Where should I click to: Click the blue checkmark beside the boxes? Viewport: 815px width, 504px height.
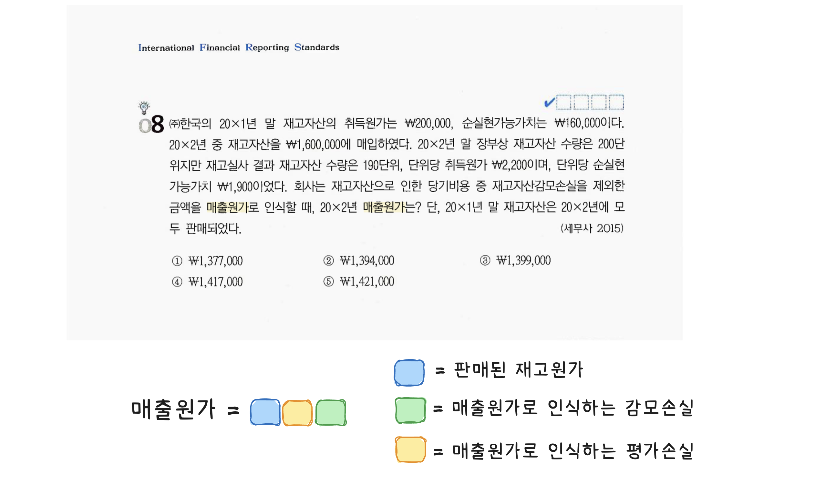[549, 102]
